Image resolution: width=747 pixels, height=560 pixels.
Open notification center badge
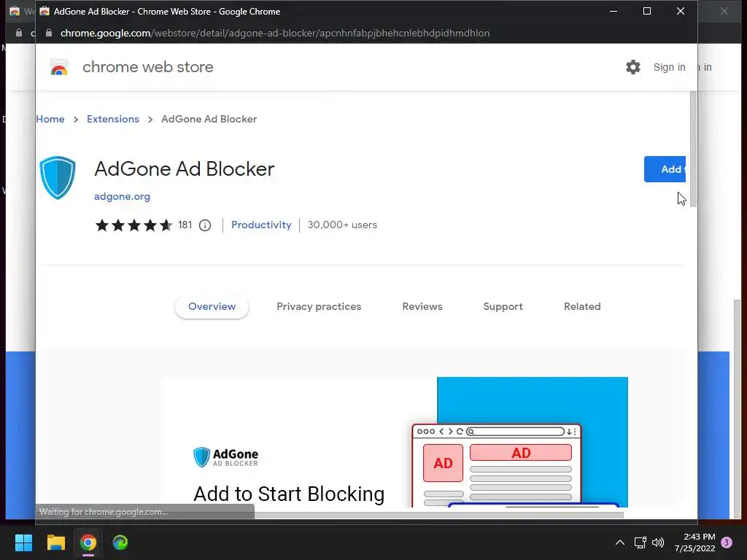727,542
